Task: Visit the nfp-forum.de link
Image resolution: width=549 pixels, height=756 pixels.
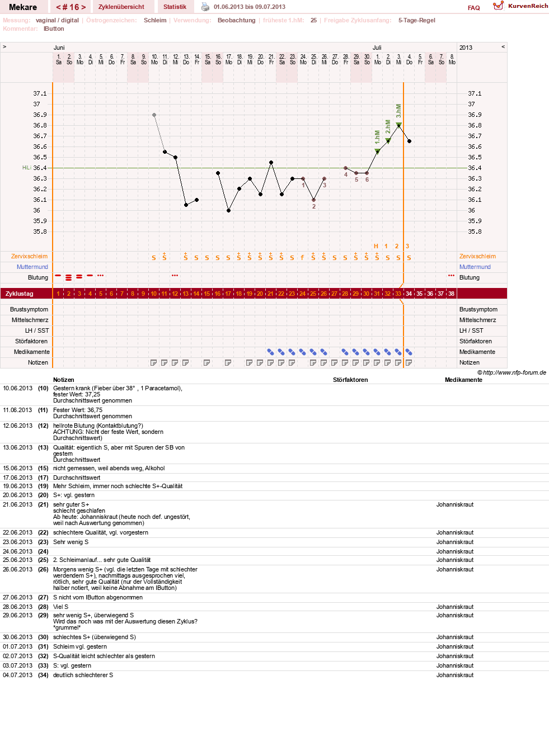Action: pos(514,373)
